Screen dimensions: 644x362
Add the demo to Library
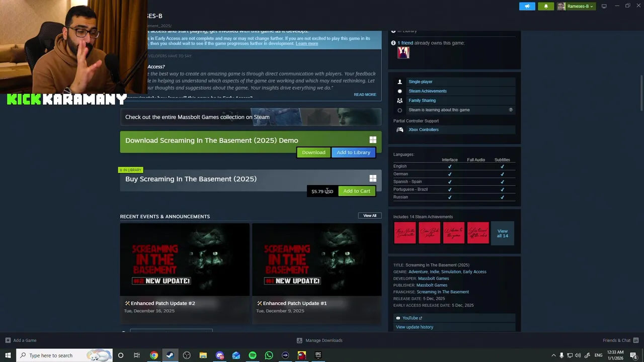click(353, 152)
